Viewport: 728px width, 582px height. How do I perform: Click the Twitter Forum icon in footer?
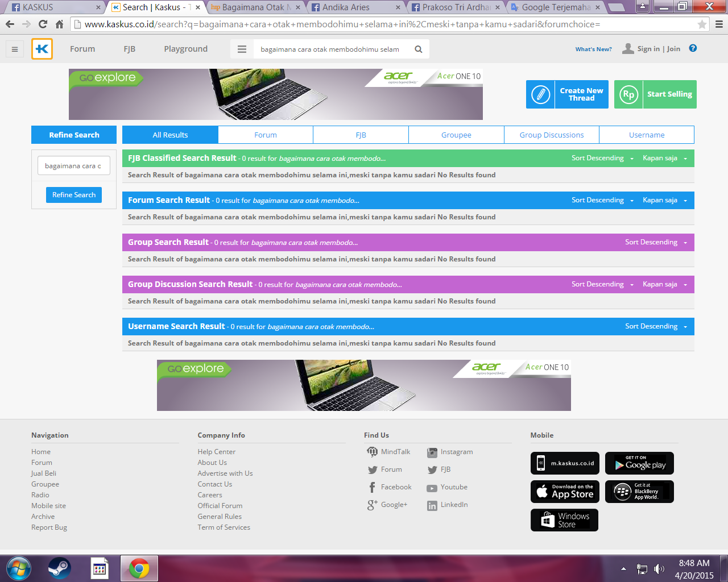click(x=373, y=470)
